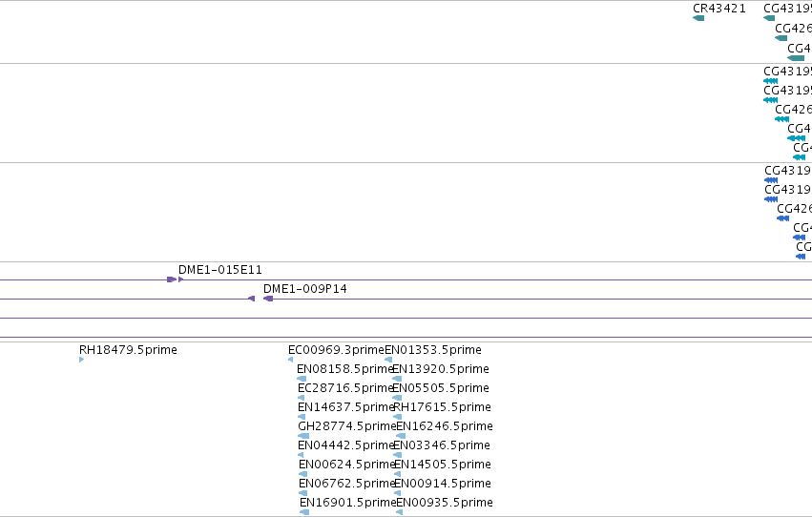Click the CR43421 gene arrow glyph
Screen dimensions: 812x517
click(698, 18)
